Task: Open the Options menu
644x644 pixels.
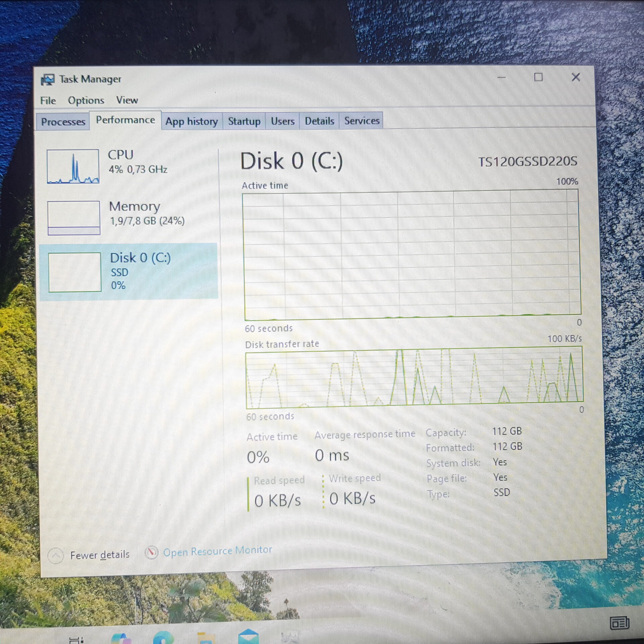Action: coord(86,100)
